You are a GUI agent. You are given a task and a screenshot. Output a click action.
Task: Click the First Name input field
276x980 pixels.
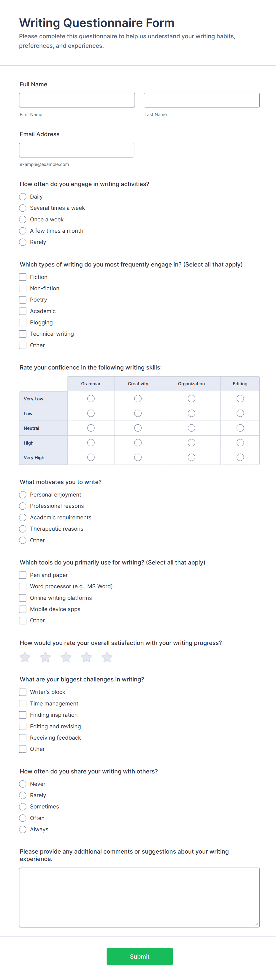click(77, 100)
